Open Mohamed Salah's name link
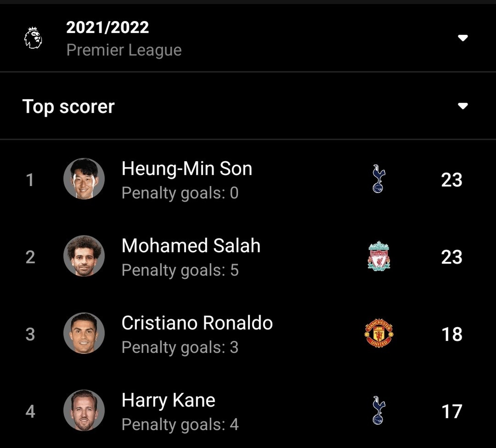The image size is (496, 448). [191, 246]
